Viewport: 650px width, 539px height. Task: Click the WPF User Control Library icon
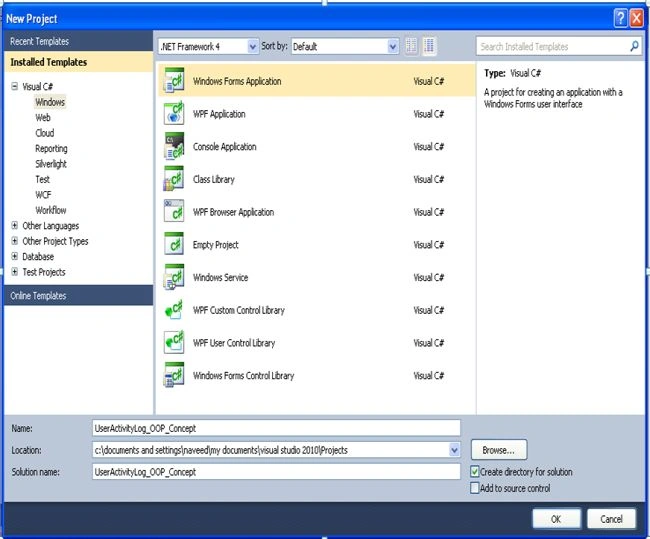click(x=174, y=342)
